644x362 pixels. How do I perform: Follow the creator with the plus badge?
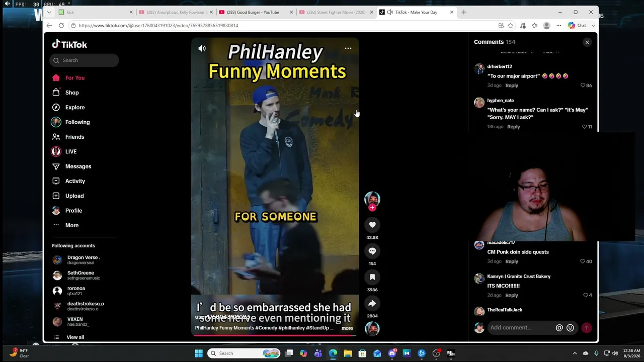click(372, 208)
